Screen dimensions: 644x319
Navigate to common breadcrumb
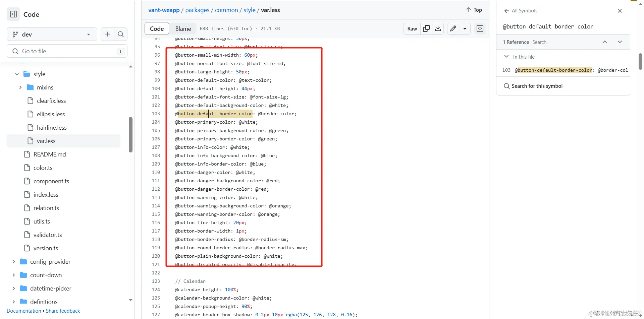(x=226, y=10)
